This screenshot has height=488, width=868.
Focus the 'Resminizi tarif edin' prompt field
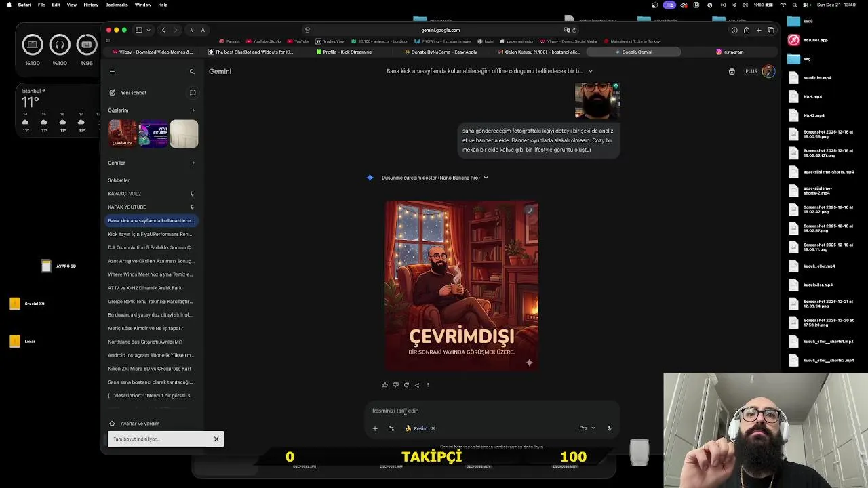(x=492, y=411)
